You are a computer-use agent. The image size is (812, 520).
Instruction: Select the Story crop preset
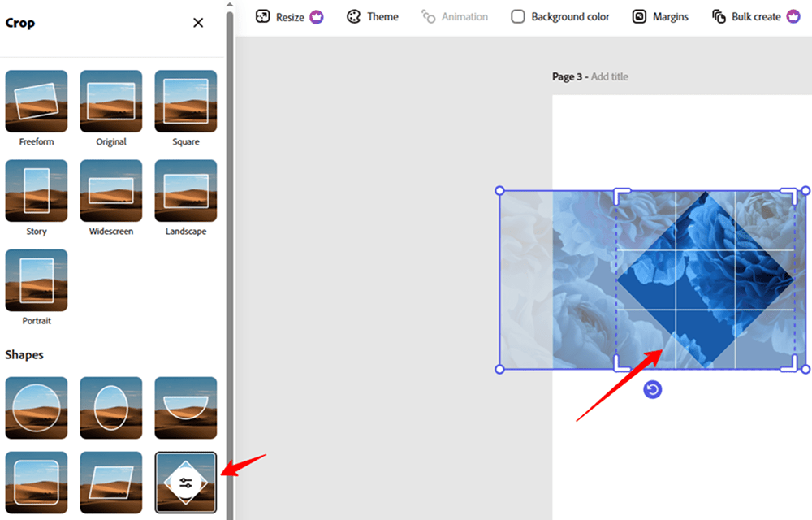click(37, 191)
